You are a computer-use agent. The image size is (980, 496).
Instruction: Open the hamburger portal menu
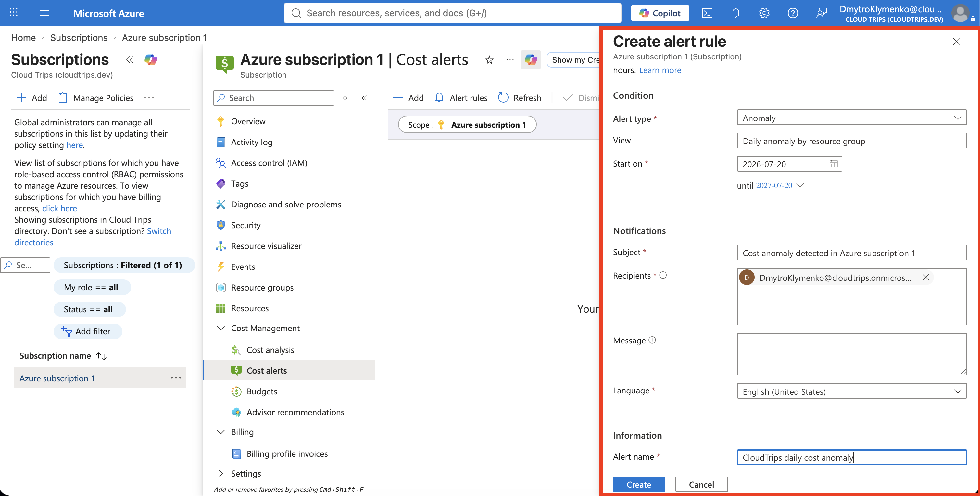coord(44,13)
